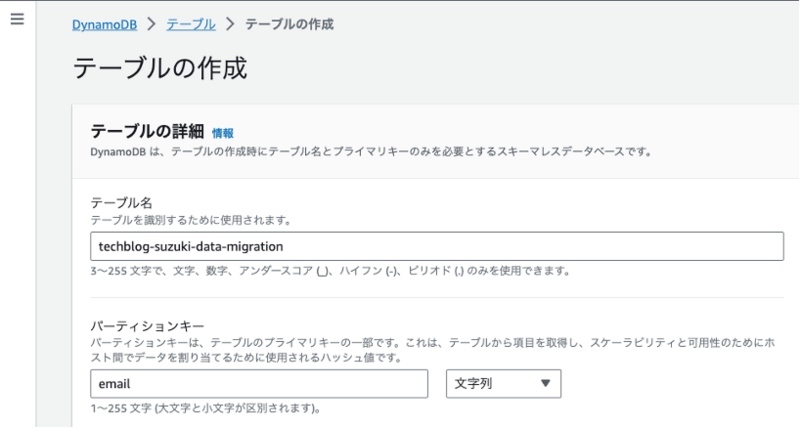Open the hamburger navigation menu
This screenshot has height=428, width=800.
click(17, 19)
